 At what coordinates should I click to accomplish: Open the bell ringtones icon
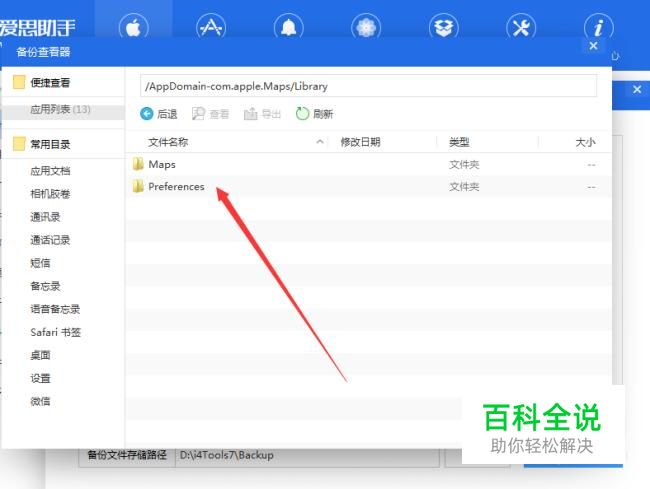(289, 27)
